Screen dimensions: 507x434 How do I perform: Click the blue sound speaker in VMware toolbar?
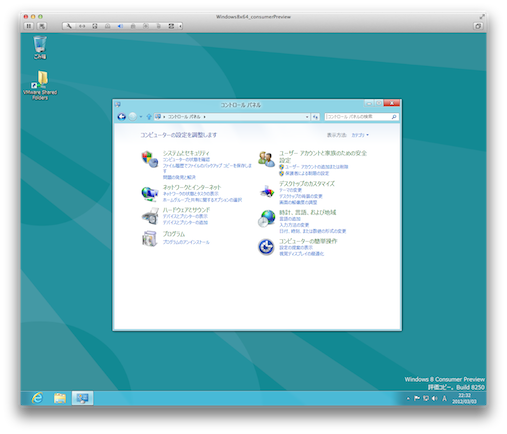pyautogui.click(x=120, y=26)
